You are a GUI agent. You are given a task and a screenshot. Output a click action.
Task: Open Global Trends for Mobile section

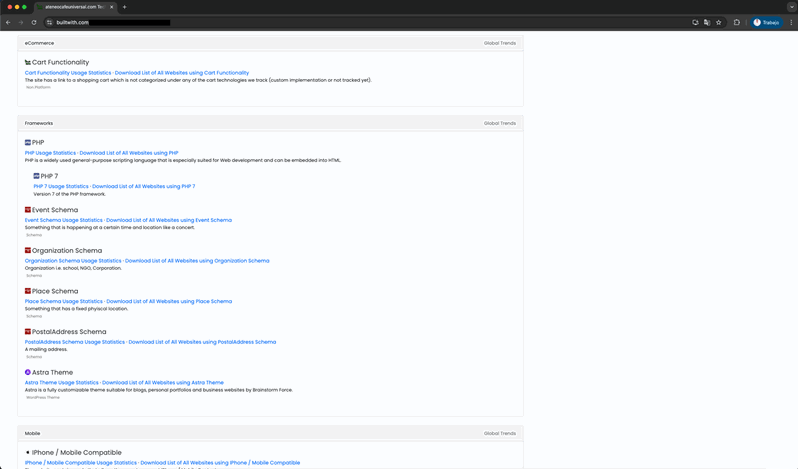tap(500, 433)
